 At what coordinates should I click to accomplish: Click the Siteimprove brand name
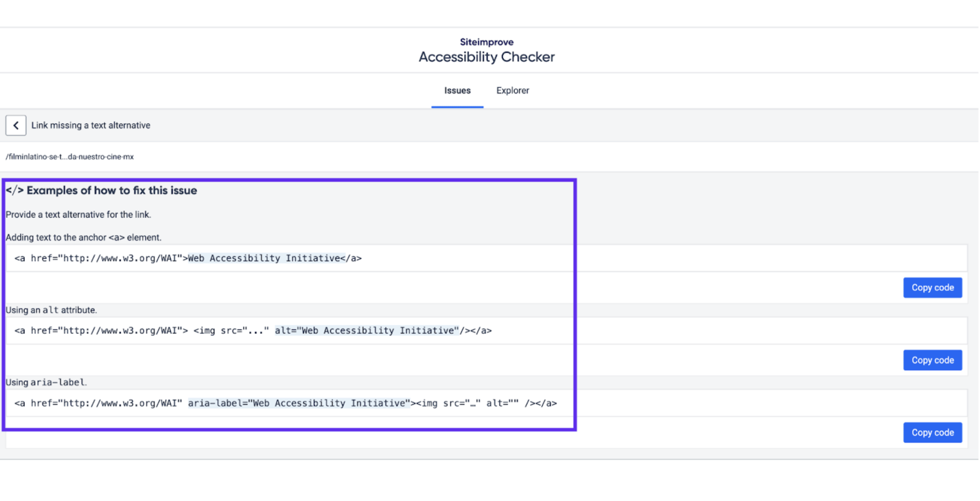pyautogui.click(x=487, y=42)
